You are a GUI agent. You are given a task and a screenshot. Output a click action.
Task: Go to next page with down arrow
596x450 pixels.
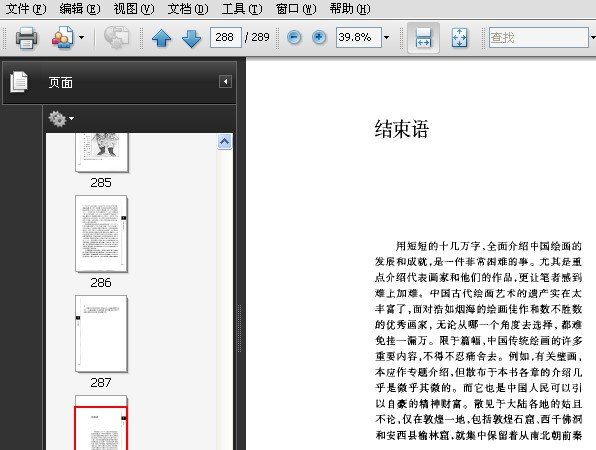pos(191,38)
